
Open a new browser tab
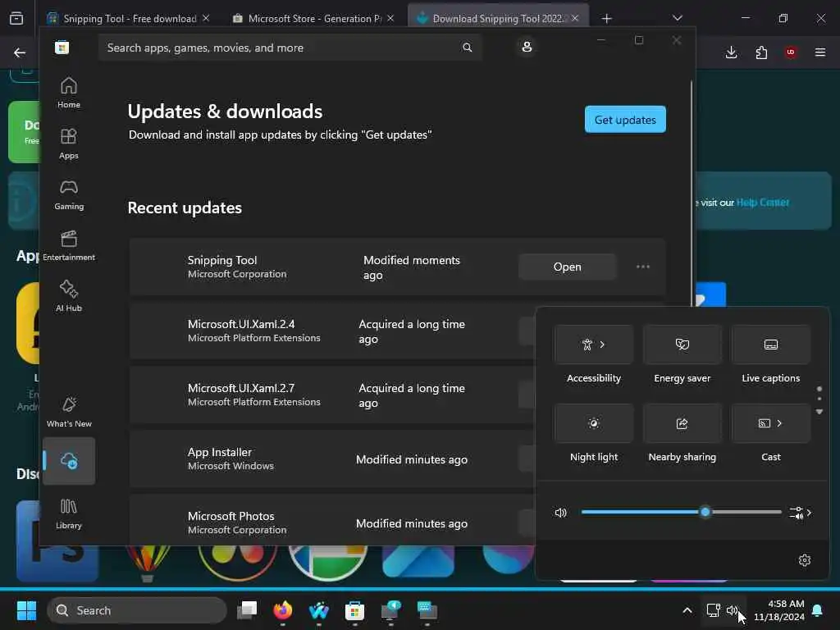click(606, 19)
